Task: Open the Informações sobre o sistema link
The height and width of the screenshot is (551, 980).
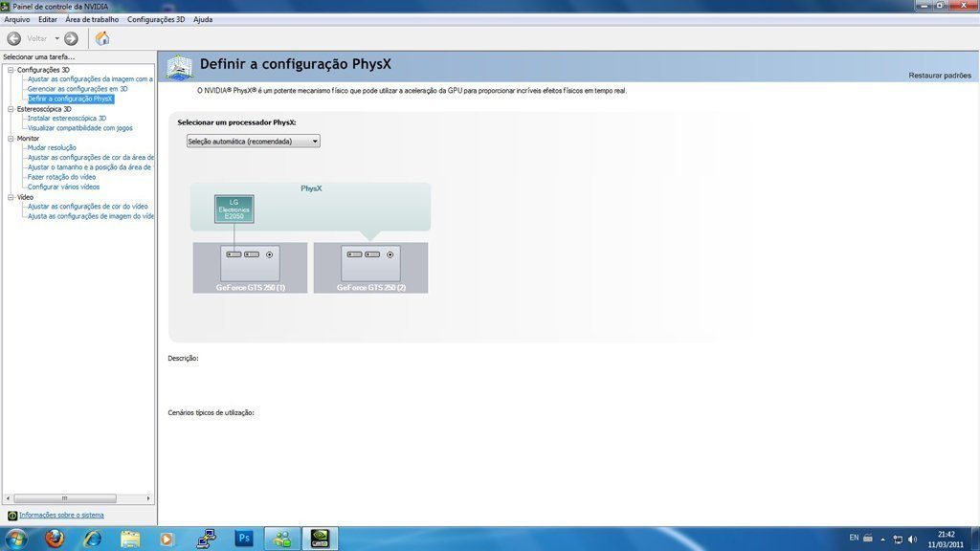Action: pos(61,515)
